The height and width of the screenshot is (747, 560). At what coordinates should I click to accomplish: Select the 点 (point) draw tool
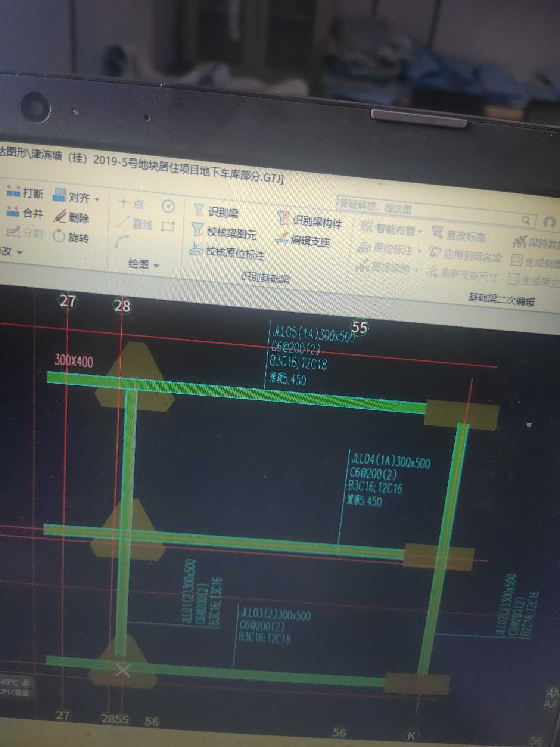(123, 202)
